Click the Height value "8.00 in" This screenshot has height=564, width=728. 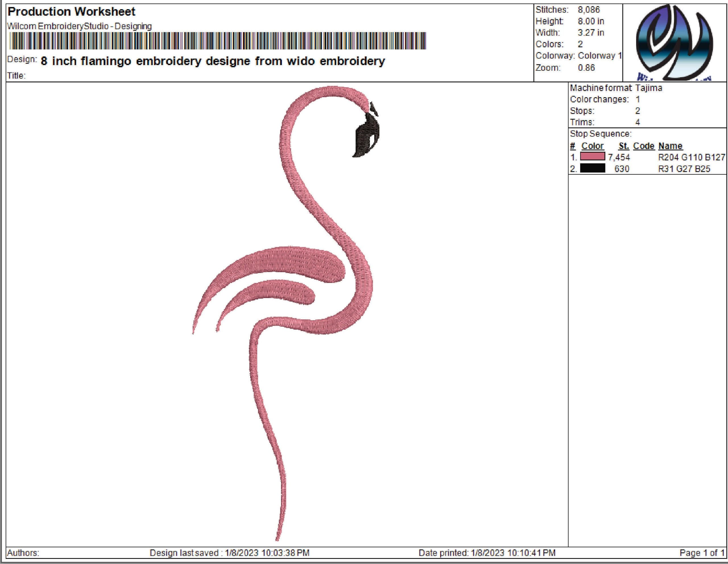[x=591, y=21]
